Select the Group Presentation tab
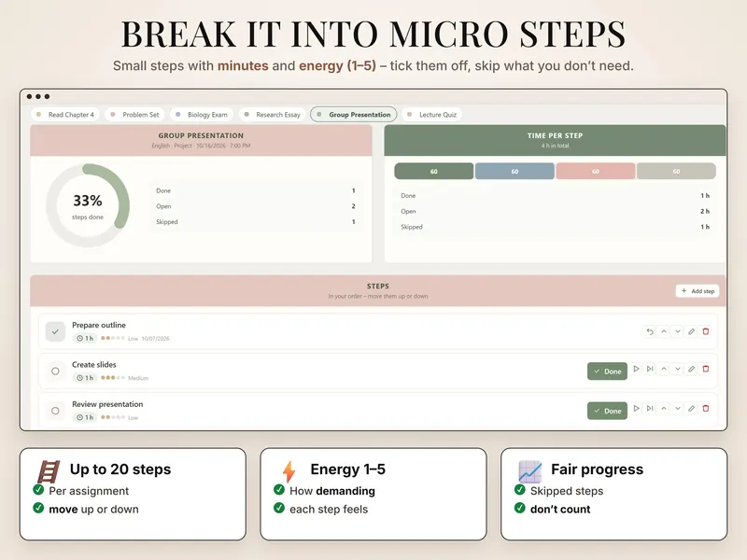The width and height of the screenshot is (747, 560). click(354, 115)
